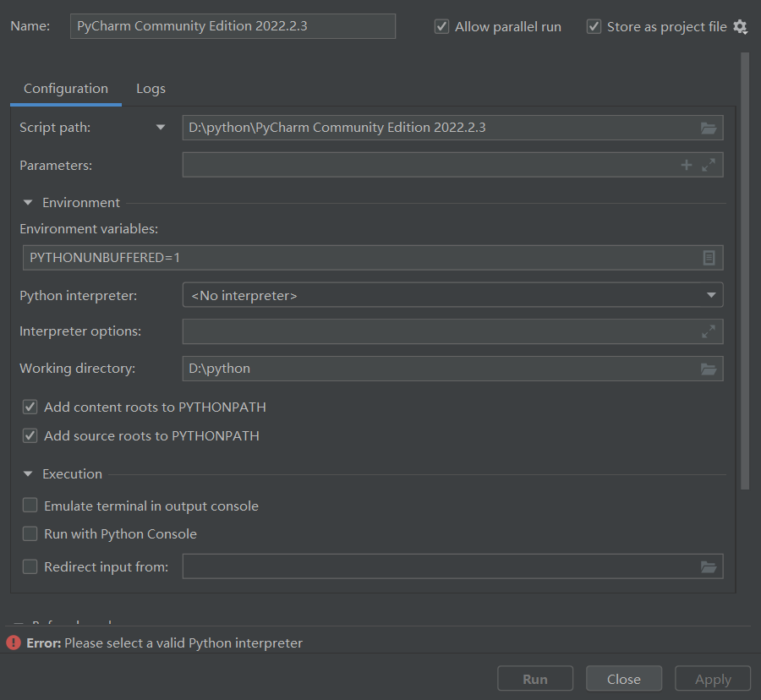Browse for script path with folder icon

coord(709,128)
